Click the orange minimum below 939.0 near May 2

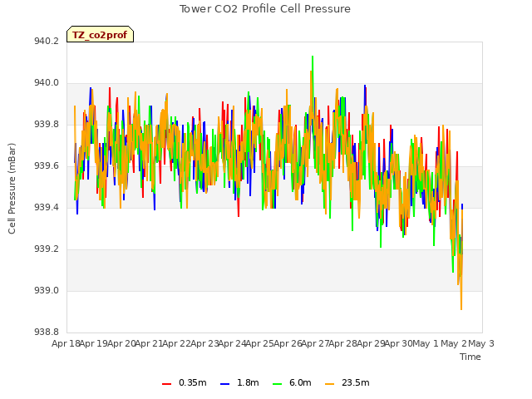(461, 308)
